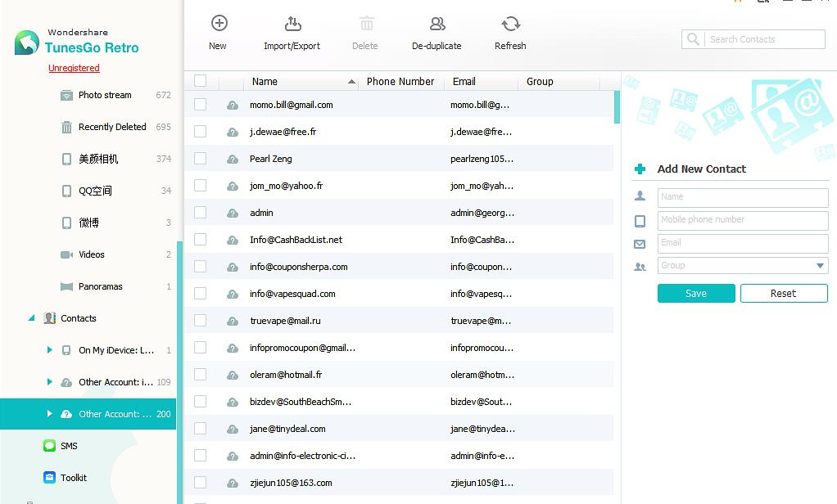Open the SMS section
This screenshot has height=504, width=837.
click(69, 446)
